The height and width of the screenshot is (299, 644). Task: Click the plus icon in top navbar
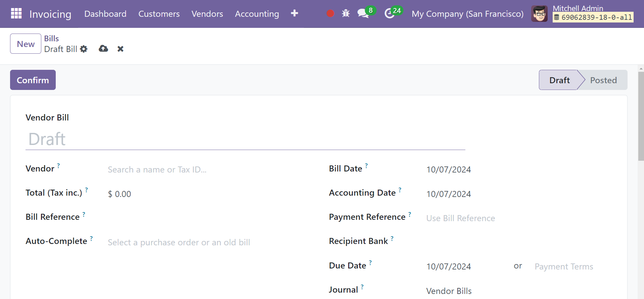click(x=294, y=13)
